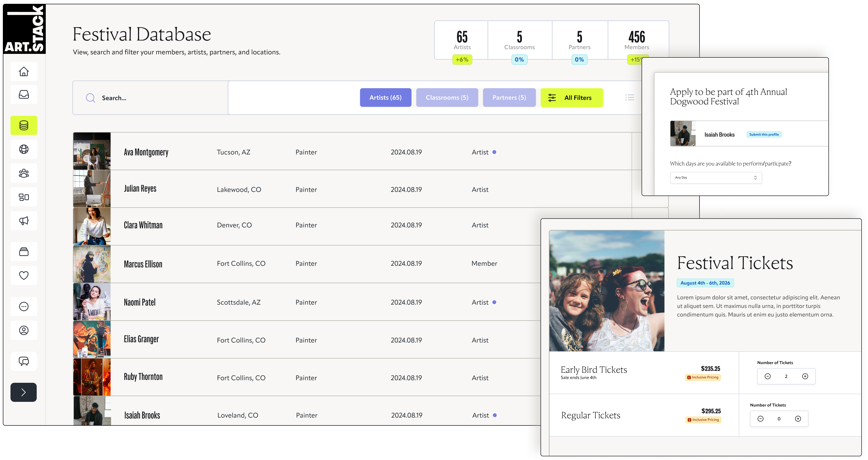Image resolution: width=868 pixels, height=460 pixels.
Task: Open the Inbox tray icon in sidebar
Action: coord(24,94)
